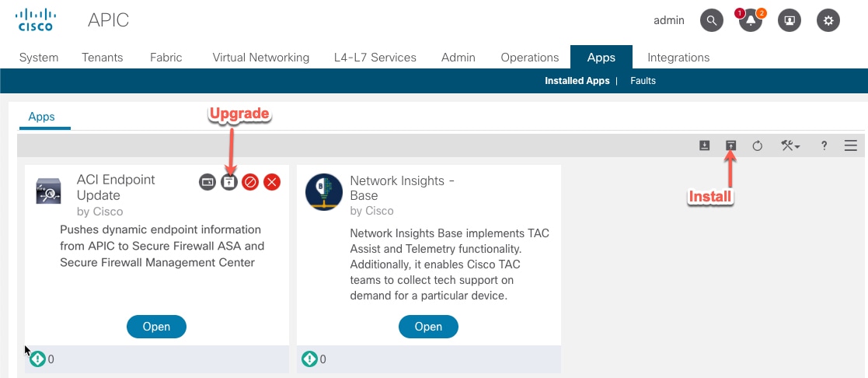The image size is (868, 378).
Task: Click the Install app upload icon
Action: point(730,145)
